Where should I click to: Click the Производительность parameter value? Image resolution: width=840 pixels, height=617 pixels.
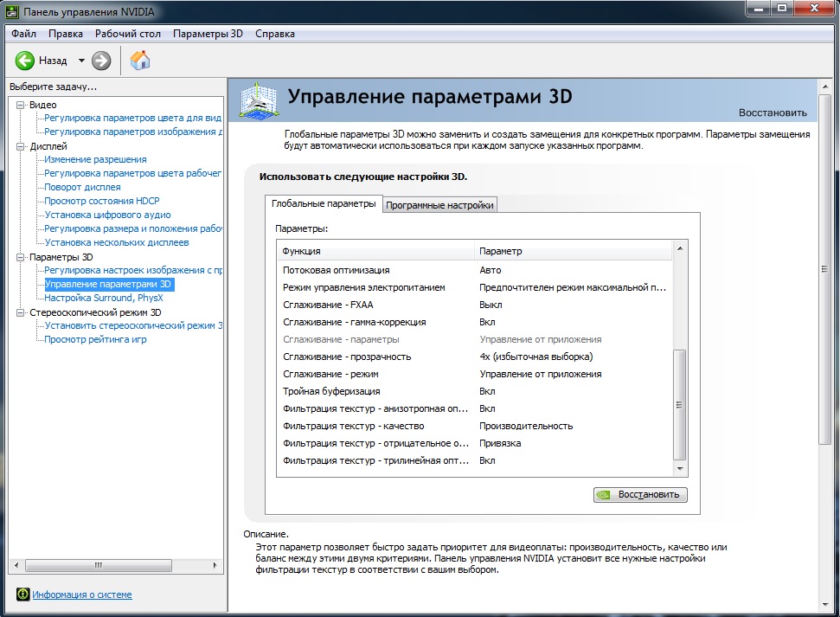pyautogui.click(x=526, y=426)
